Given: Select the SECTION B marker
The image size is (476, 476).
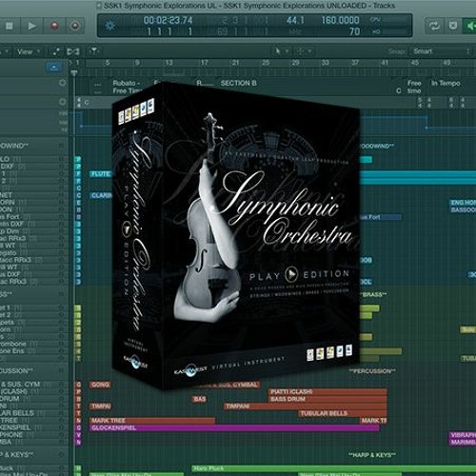Looking at the screenshot, I should tap(238, 83).
